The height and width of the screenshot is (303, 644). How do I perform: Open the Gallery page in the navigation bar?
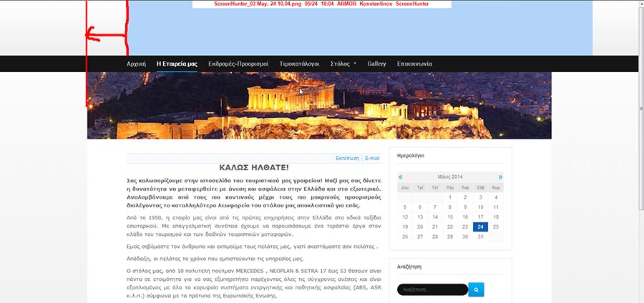pyautogui.click(x=376, y=64)
